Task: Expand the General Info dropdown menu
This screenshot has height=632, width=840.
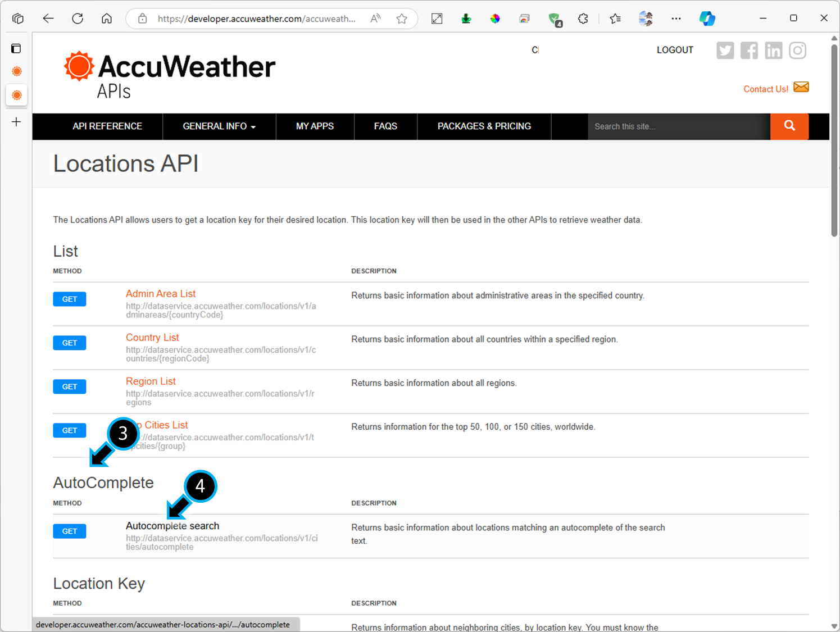Action: 219,126
